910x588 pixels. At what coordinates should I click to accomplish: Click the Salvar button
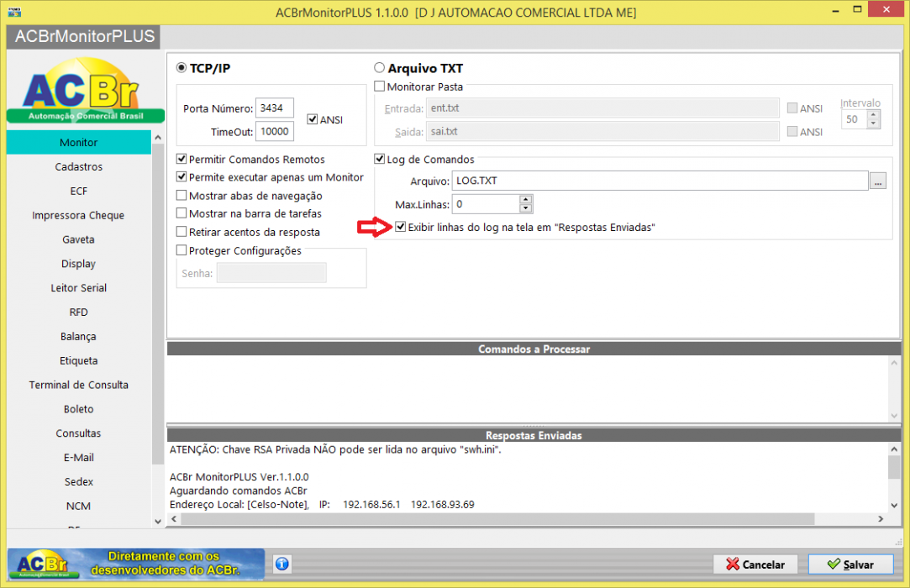850,564
